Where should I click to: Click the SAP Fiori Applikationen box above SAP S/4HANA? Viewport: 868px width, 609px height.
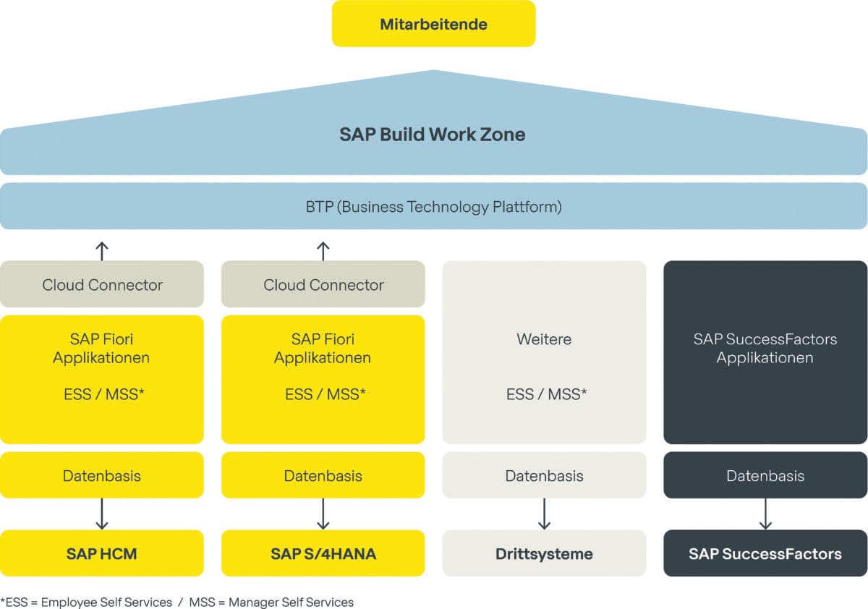pos(323,379)
